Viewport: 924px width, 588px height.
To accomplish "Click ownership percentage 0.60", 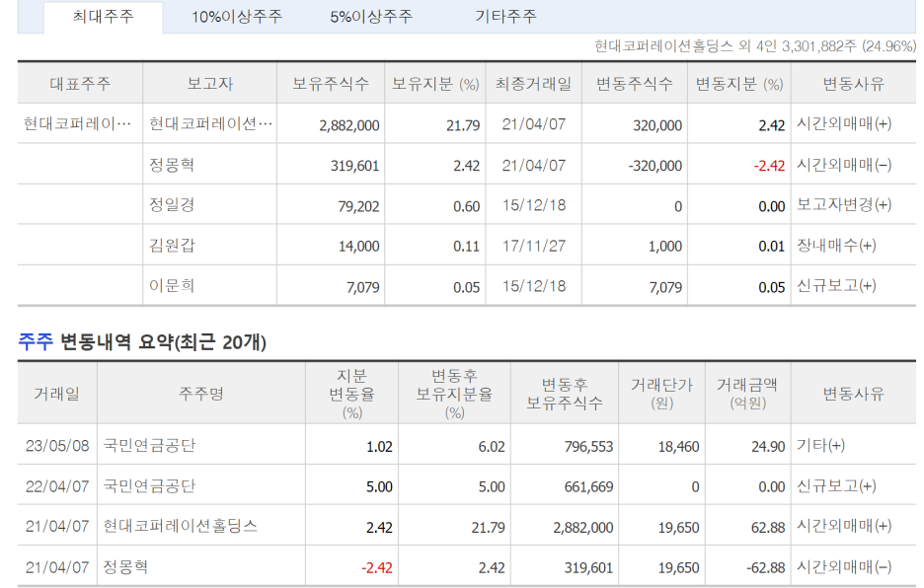I will click(x=467, y=206).
